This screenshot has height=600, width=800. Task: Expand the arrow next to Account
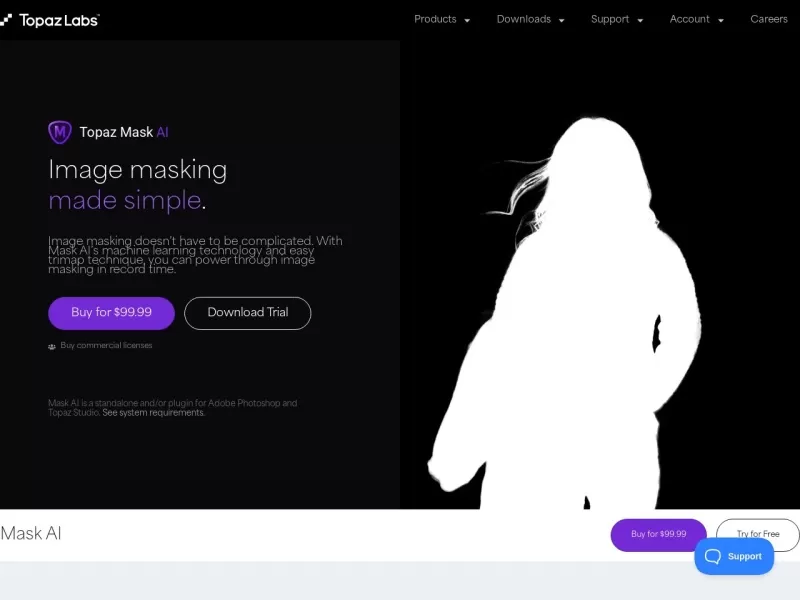[x=721, y=20]
